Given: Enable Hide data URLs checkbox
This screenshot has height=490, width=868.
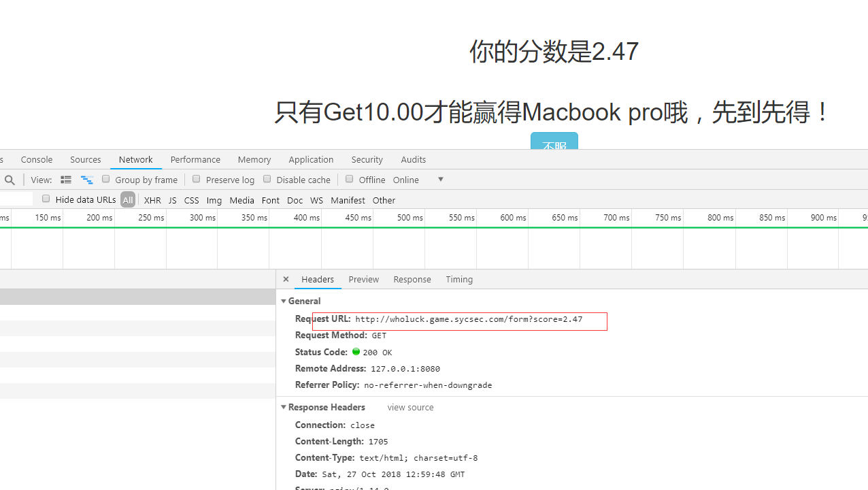Looking at the screenshot, I should pos(46,199).
